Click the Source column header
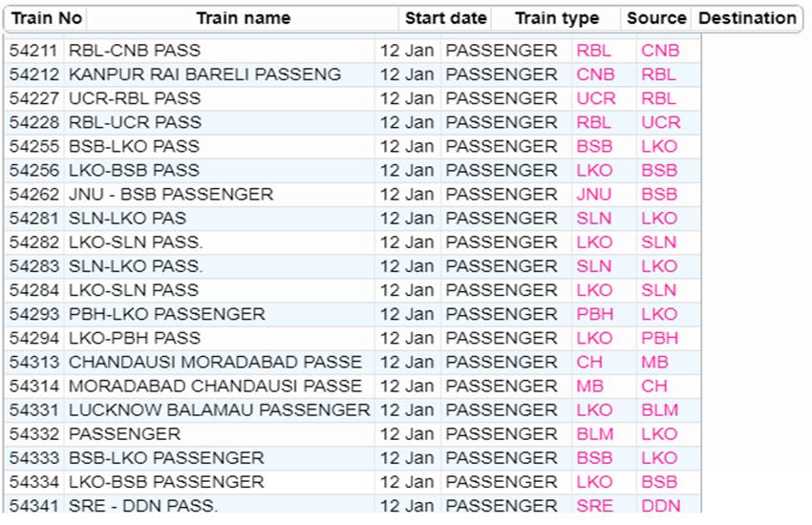 (x=656, y=18)
